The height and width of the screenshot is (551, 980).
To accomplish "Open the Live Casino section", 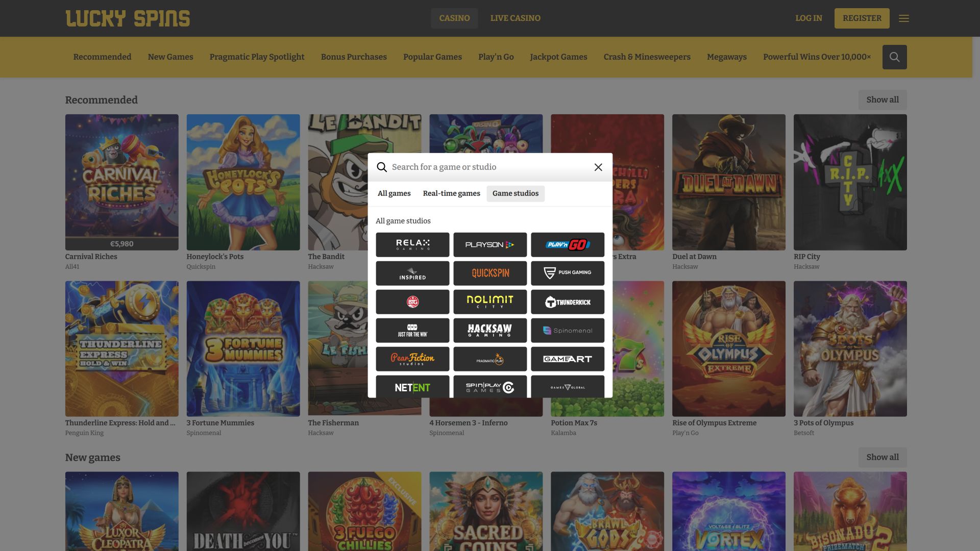I will pyautogui.click(x=516, y=18).
